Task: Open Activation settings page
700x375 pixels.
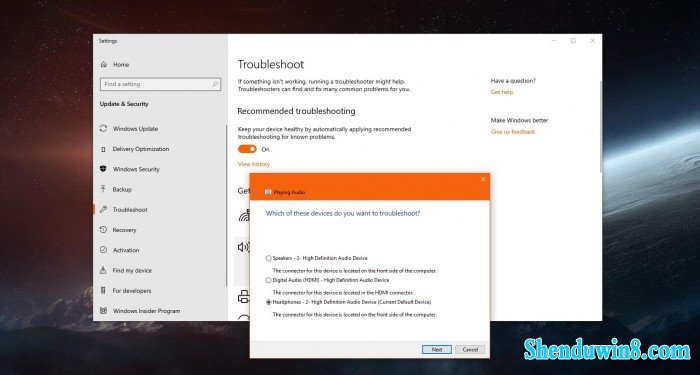Action: (126, 250)
